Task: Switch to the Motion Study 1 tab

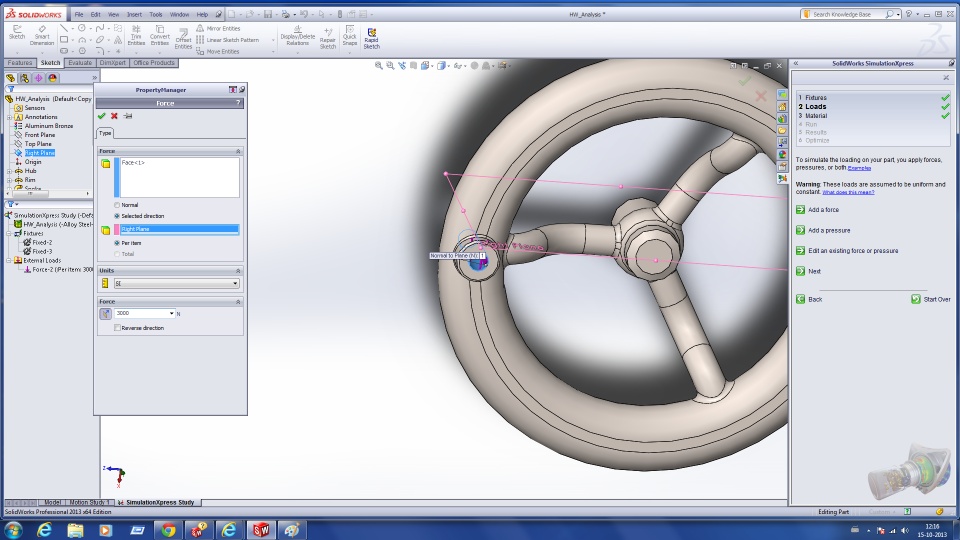Action: coord(89,502)
